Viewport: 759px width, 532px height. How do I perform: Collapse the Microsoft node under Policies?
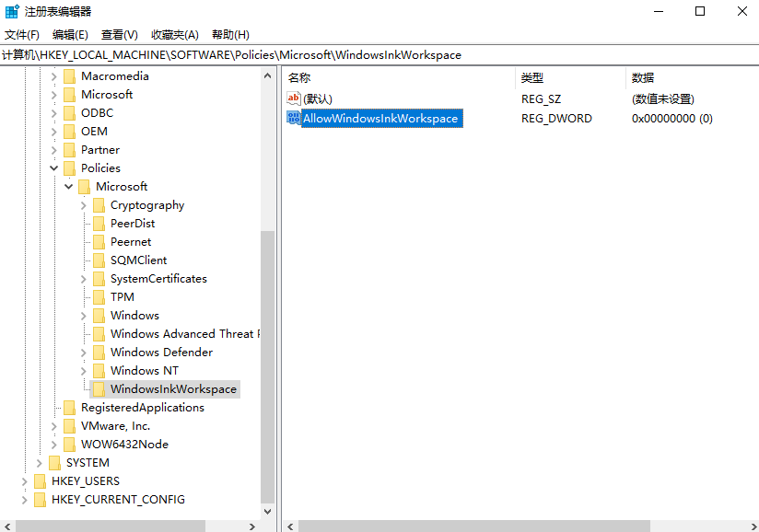(x=69, y=187)
